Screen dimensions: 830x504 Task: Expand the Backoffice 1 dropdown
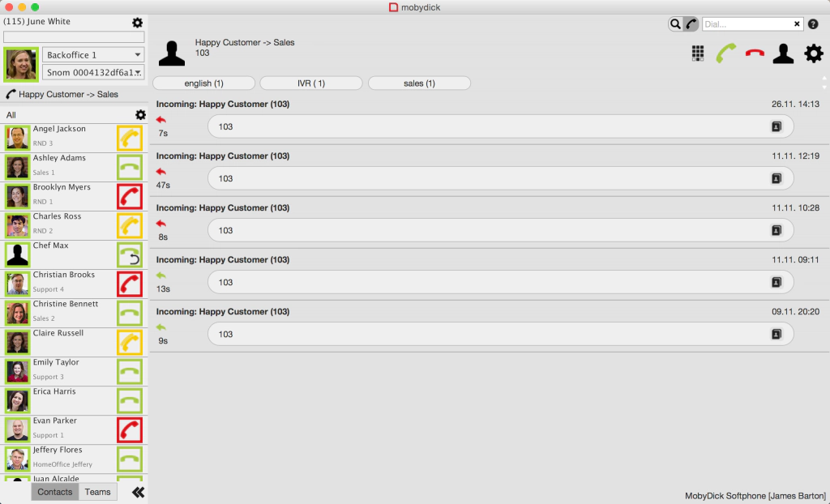139,55
